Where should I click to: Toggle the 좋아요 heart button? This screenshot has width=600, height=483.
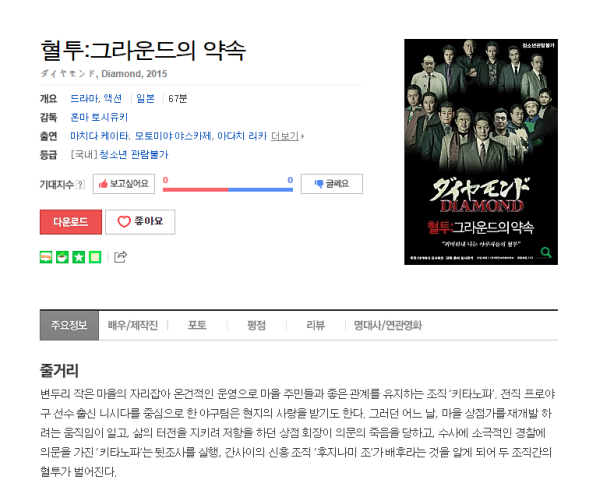[x=140, y=222]
